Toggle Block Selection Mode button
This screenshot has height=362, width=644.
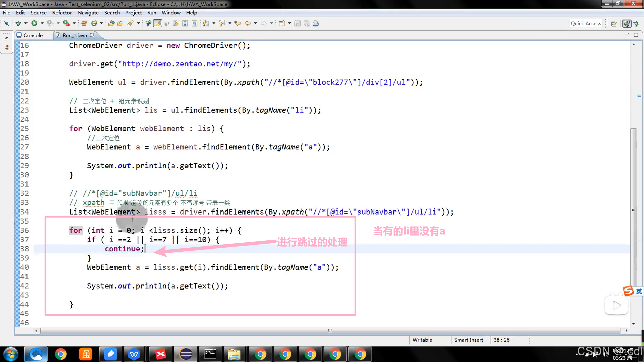coord(185,23)
